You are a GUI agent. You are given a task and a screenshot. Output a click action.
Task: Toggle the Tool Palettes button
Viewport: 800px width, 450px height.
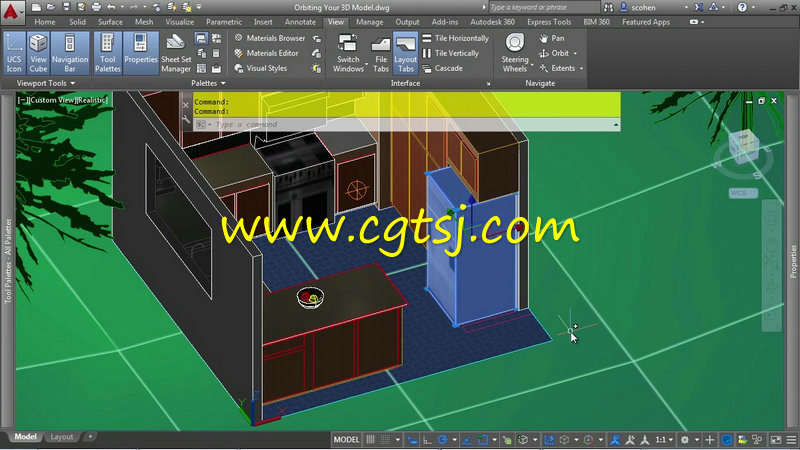108,53
